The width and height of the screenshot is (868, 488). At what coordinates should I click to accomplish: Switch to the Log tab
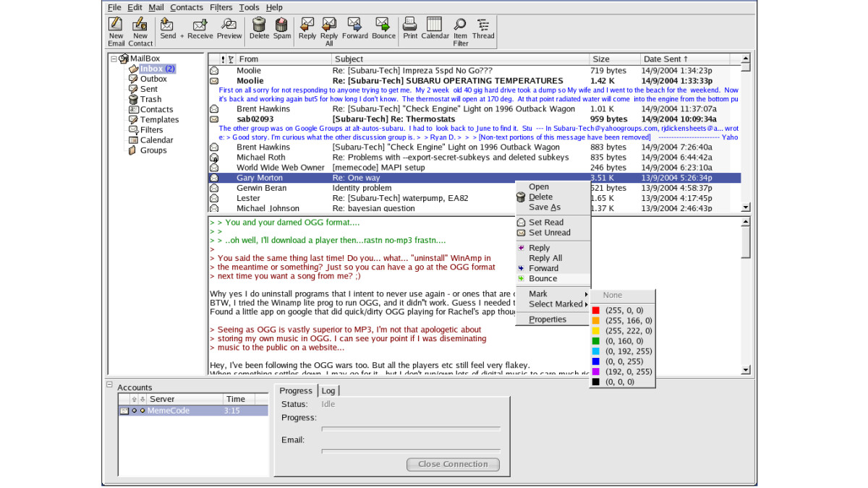[328, 391]
